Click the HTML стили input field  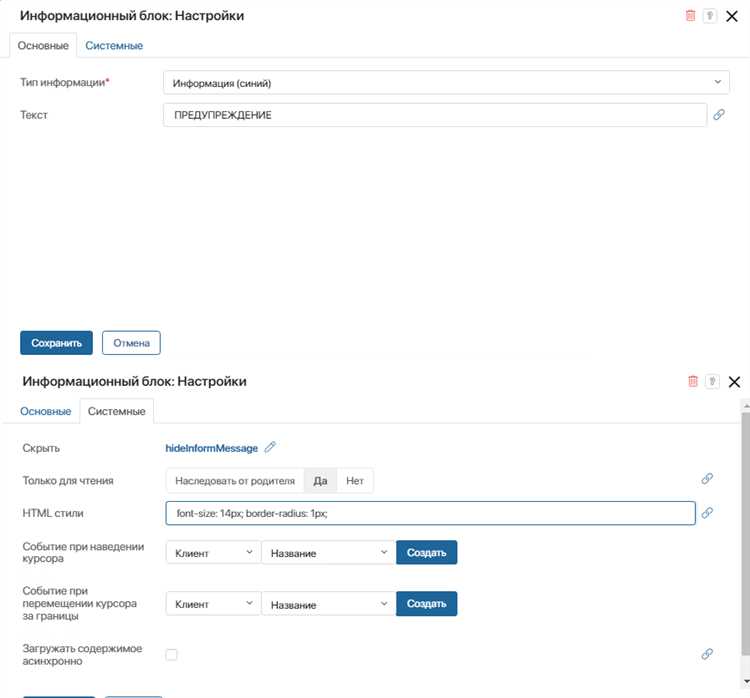(430, 513)
